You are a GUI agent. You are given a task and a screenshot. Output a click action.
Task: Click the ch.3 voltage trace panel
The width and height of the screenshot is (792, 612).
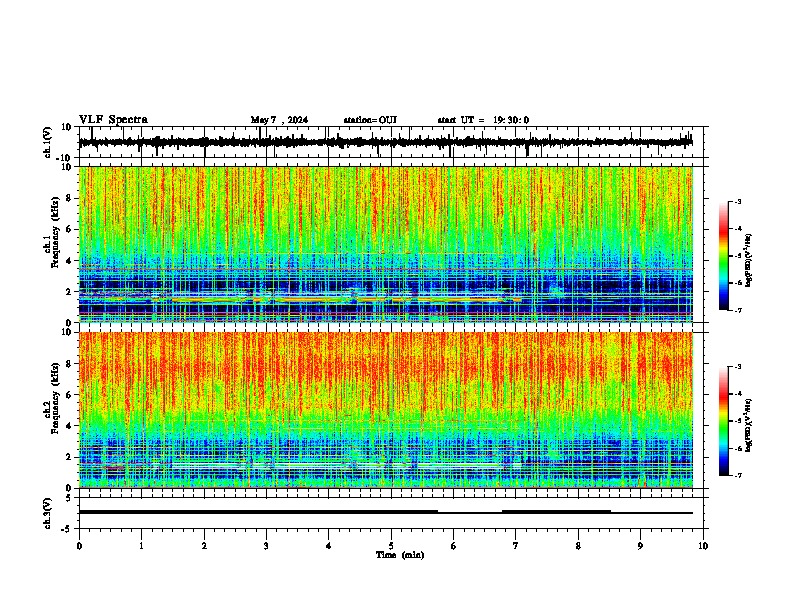tap(391, 513)
